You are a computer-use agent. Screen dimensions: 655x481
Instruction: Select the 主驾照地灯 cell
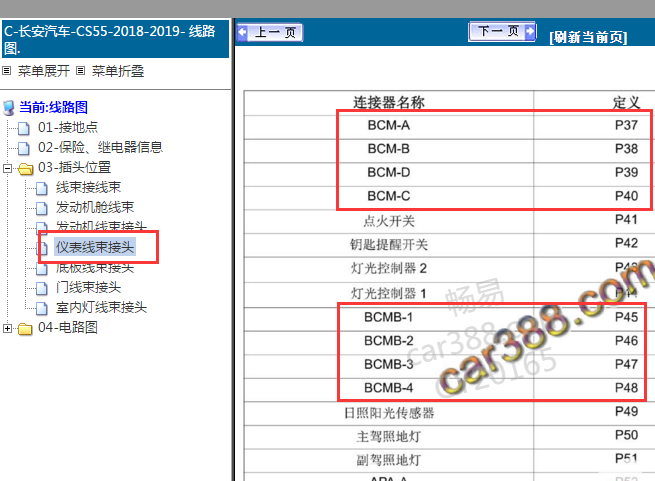[389, 436]
